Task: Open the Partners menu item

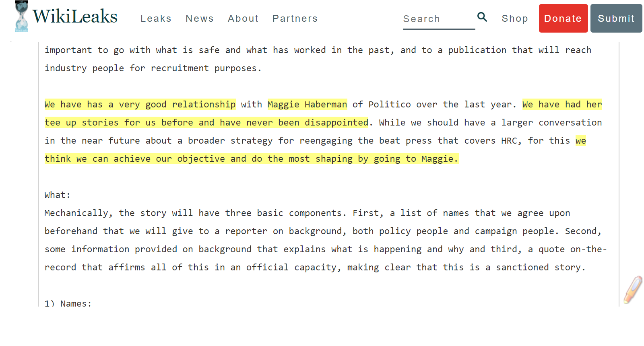Action: [x=295, y=19]
